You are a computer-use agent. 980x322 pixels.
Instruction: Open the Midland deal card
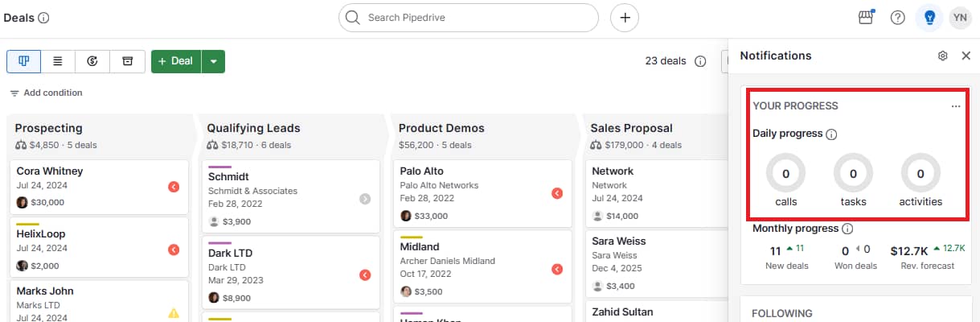(482, 266)
